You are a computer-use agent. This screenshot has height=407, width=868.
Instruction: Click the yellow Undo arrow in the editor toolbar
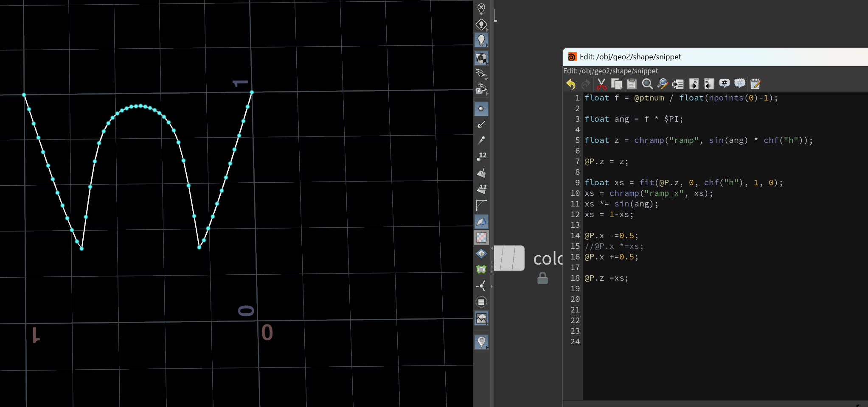pos(571,84)
